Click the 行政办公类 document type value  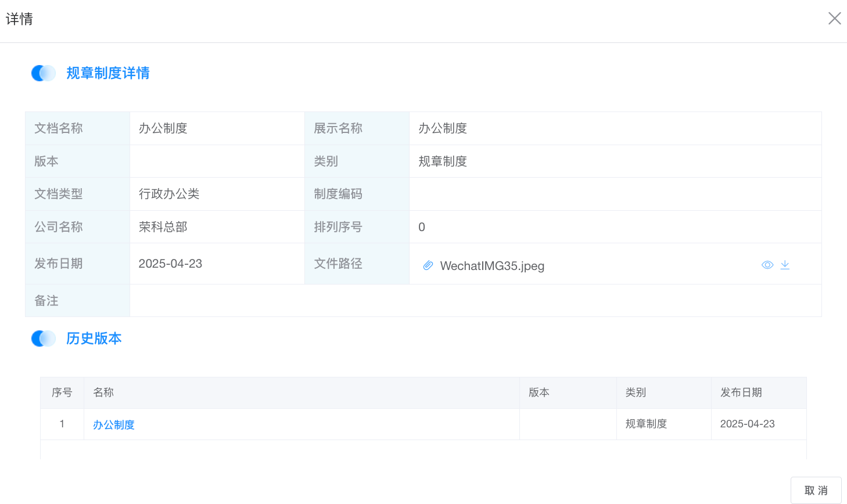tap(169, 194)
